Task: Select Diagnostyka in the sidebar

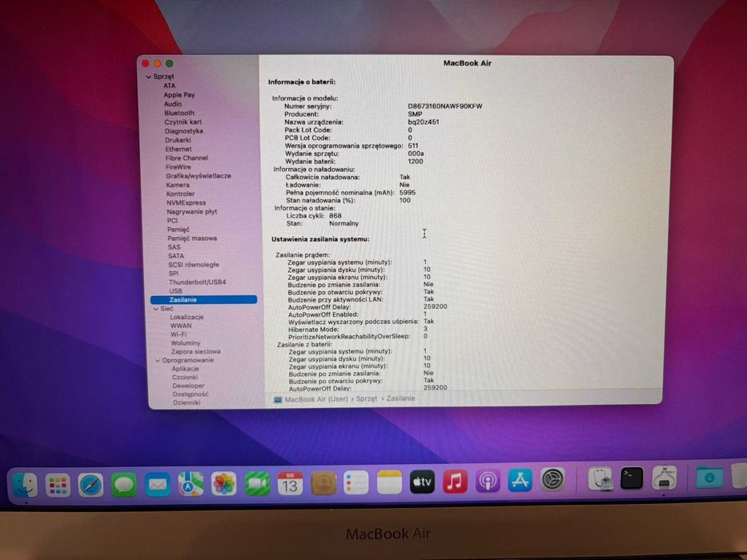Action: [x=183, y=131]
